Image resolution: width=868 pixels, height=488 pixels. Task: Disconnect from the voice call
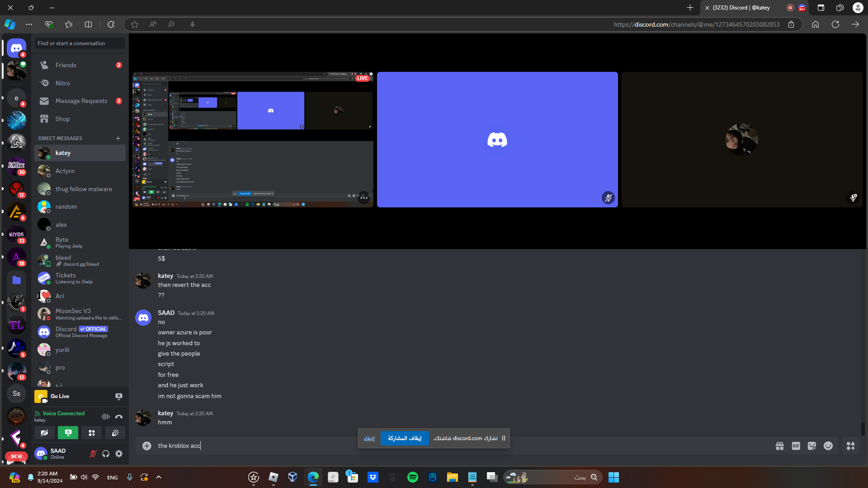coord(119,417)
